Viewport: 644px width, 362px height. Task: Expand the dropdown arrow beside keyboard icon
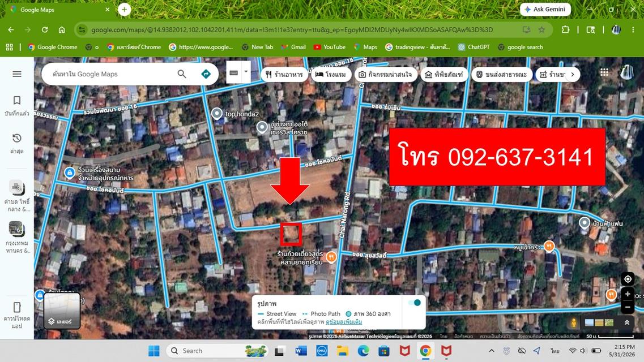[246, 72]
